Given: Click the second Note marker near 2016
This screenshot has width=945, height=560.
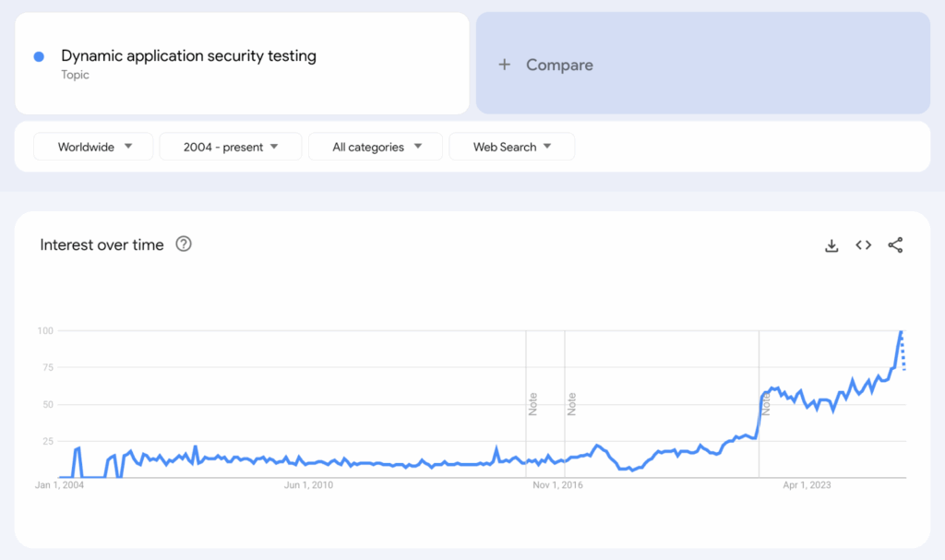Looking at the screenshot, I should (571, 404).
